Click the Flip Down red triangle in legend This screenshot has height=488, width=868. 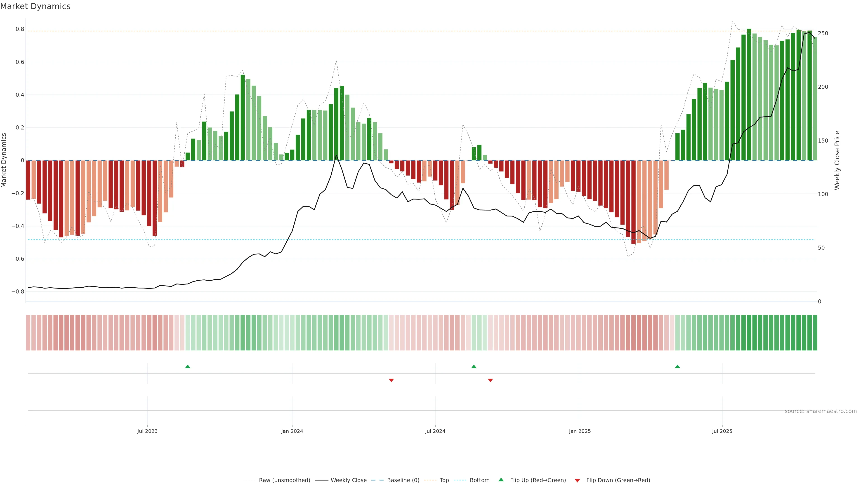click(577, 480)
